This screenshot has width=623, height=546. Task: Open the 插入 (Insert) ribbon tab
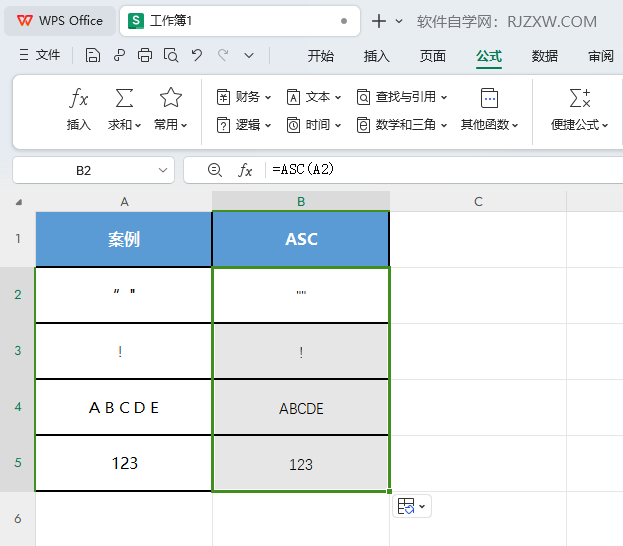(x=377, y=56)
